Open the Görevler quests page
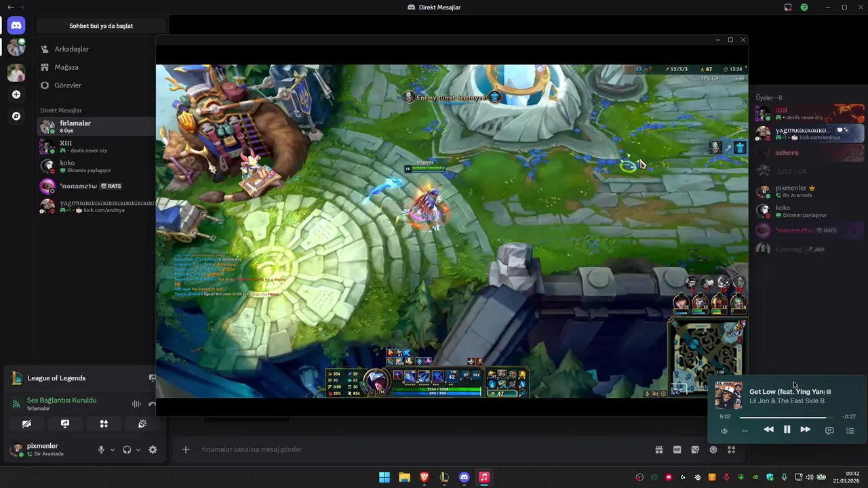 point(96,85)
